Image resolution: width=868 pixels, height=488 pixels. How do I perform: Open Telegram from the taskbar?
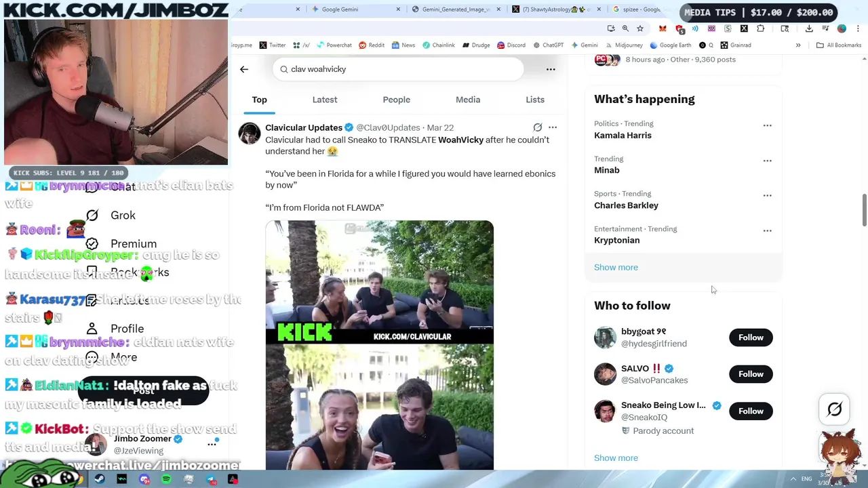[x=211, y=479]
